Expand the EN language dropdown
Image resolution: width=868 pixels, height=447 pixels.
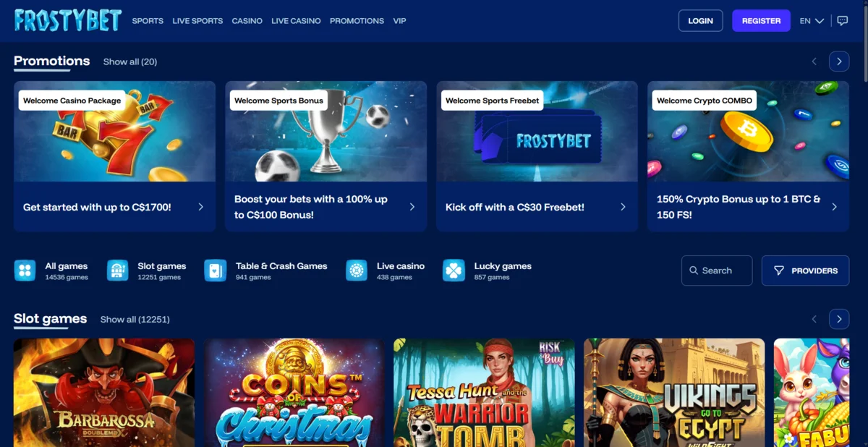tap(812, 21)
